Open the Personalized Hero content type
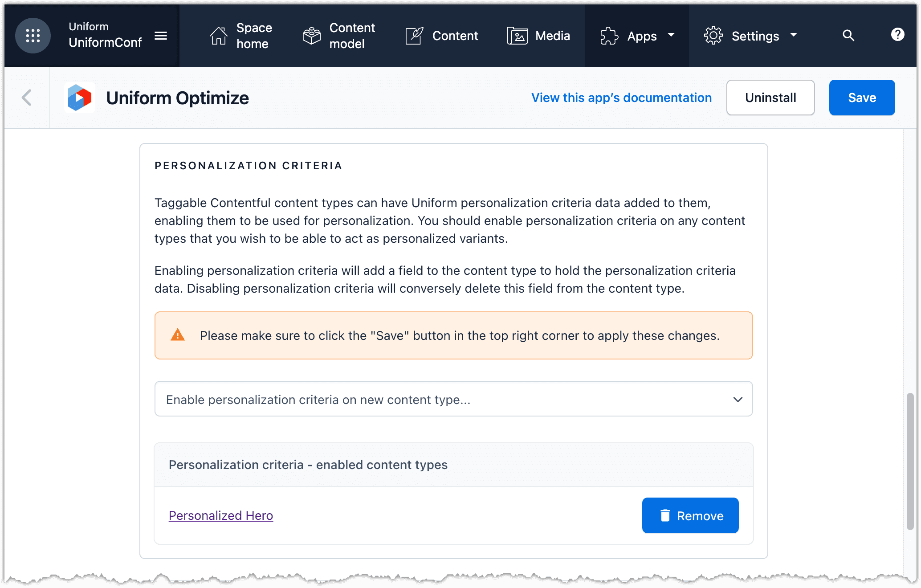Screen dimensions: 921x588 point(221,515)
